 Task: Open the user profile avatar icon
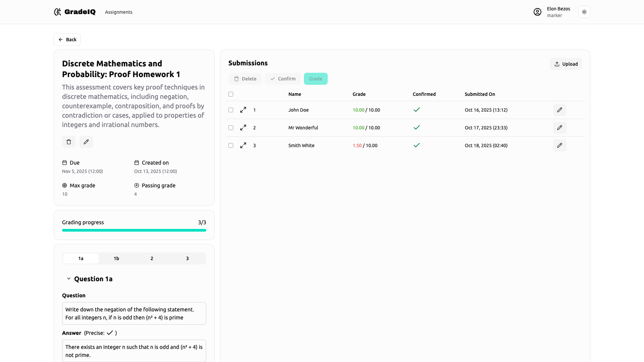pyautogui.click(x=537, y=12)
